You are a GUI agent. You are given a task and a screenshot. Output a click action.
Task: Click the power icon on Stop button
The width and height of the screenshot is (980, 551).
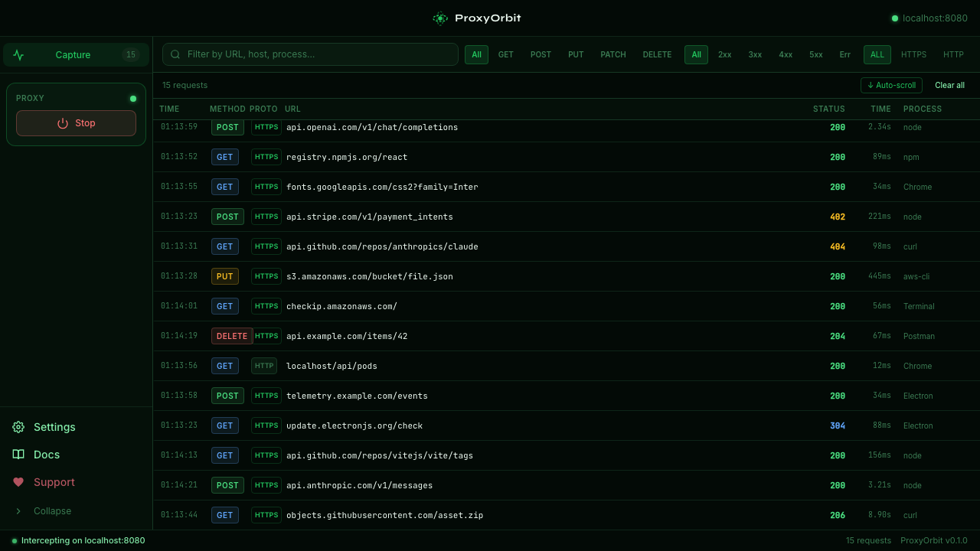pos(63,123)
